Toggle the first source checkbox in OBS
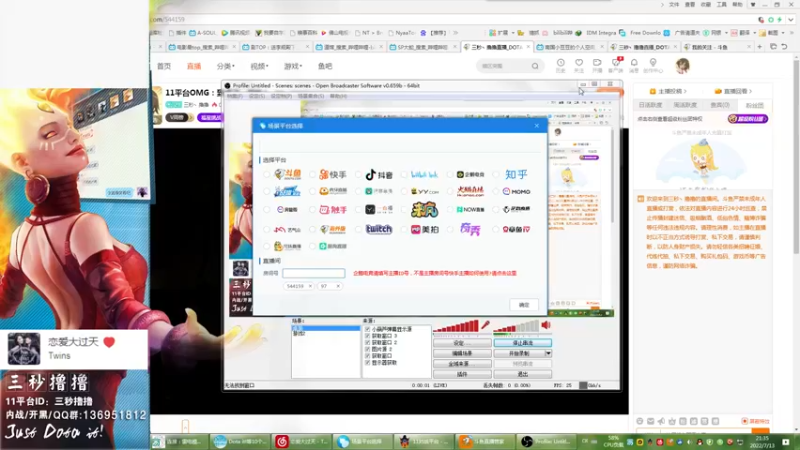 coord(367,330)
